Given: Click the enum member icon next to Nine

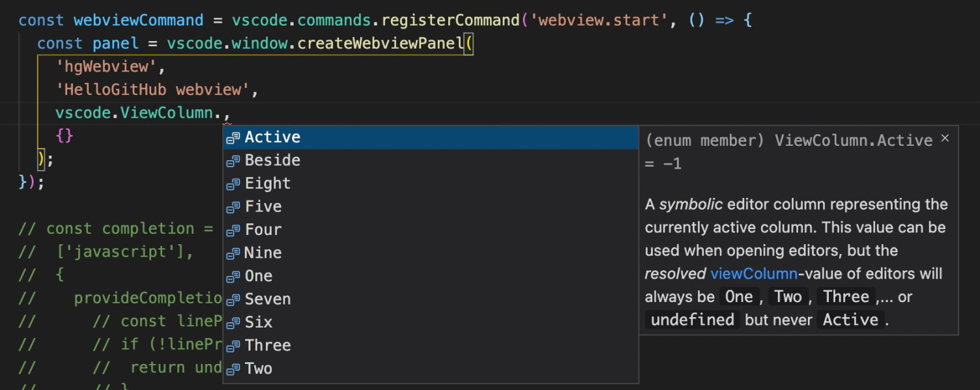Looking at the screenshot, I should [x=233, y=253].
